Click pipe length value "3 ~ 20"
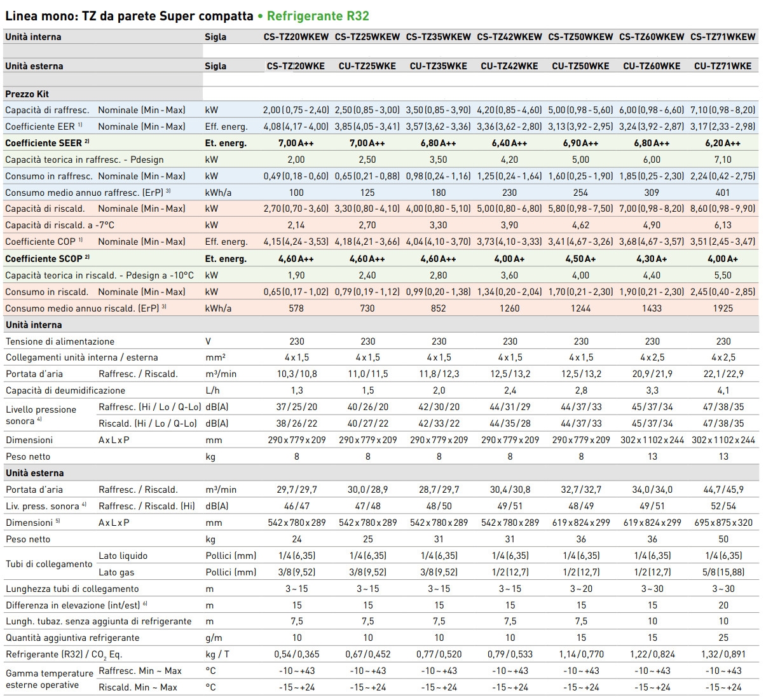766x700 pixels. coord(581,589)
